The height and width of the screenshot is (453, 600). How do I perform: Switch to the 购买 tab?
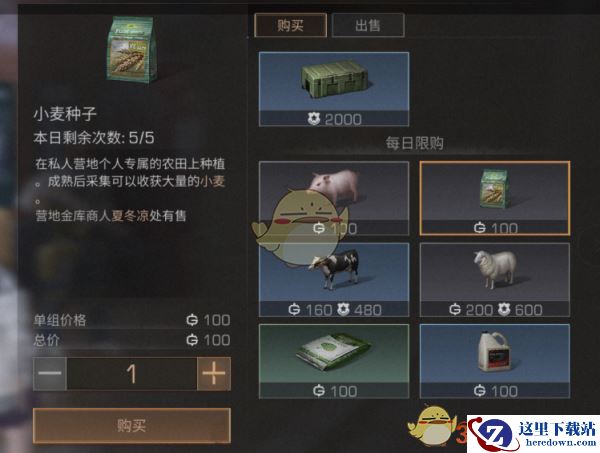tap(290, 25)
